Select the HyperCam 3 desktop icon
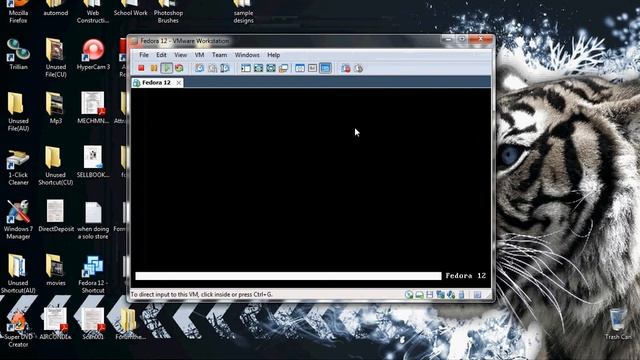This screenshot has height=360, width=640. pyautogui.click(x=93, y=54)
